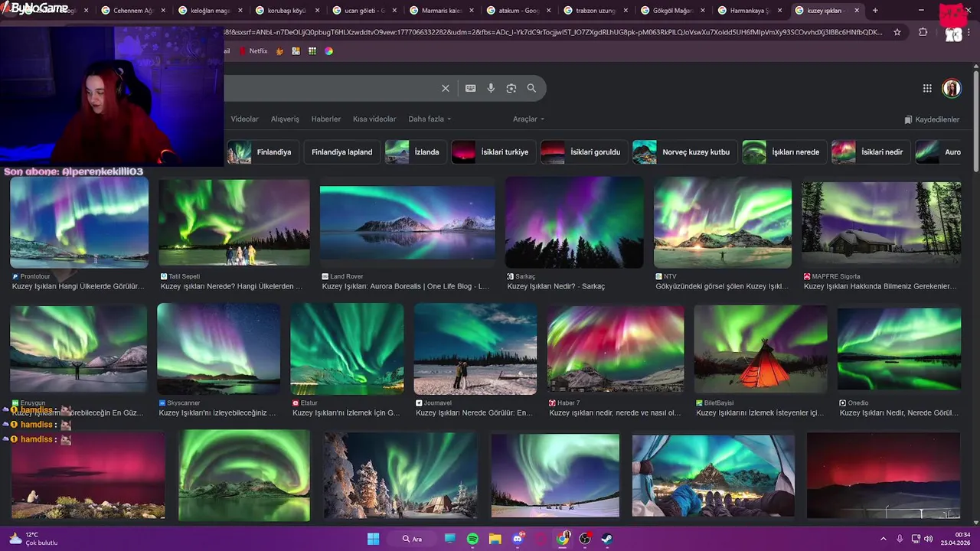
Task: Close the 'kuzey ışıkları' tab
Action: click(857, 11)
